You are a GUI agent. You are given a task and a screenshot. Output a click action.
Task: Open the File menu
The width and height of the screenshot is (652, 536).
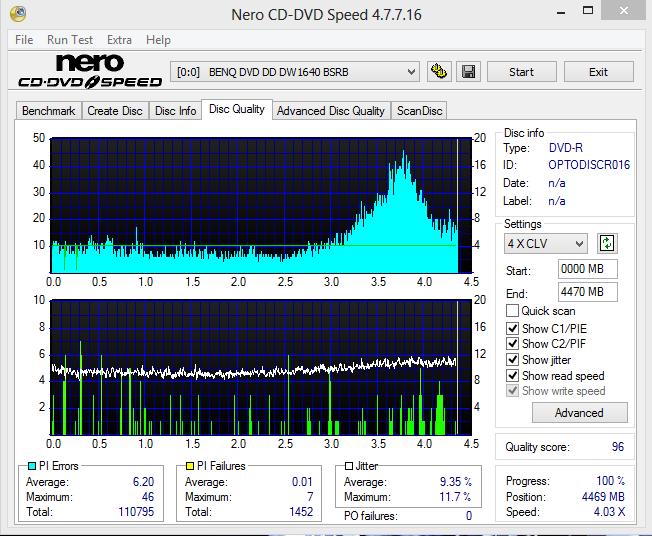24,40
